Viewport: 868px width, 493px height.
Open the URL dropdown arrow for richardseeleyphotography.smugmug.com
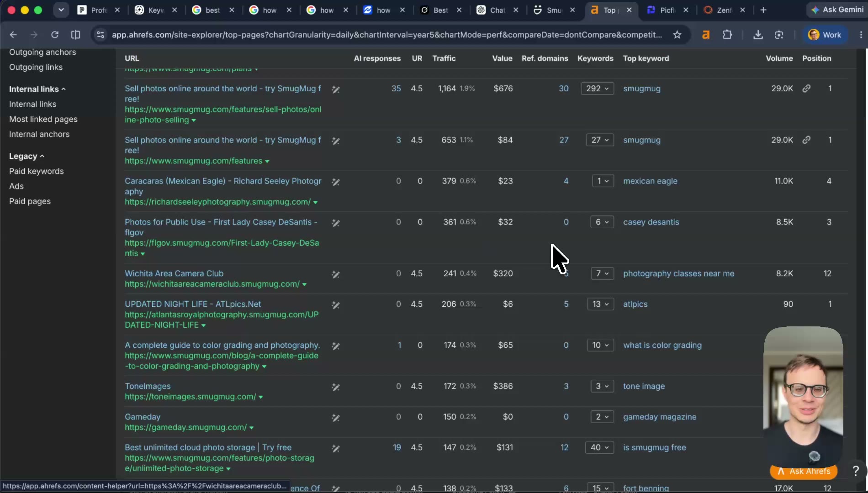pyautogui.click(x=315, y=202)
